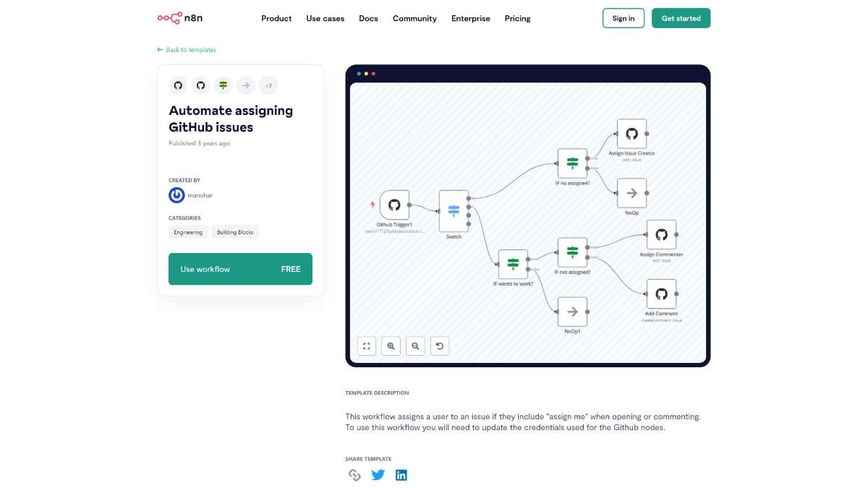Click the Get started button
This screenshot has width=868, height=488.
click(681, 18)
